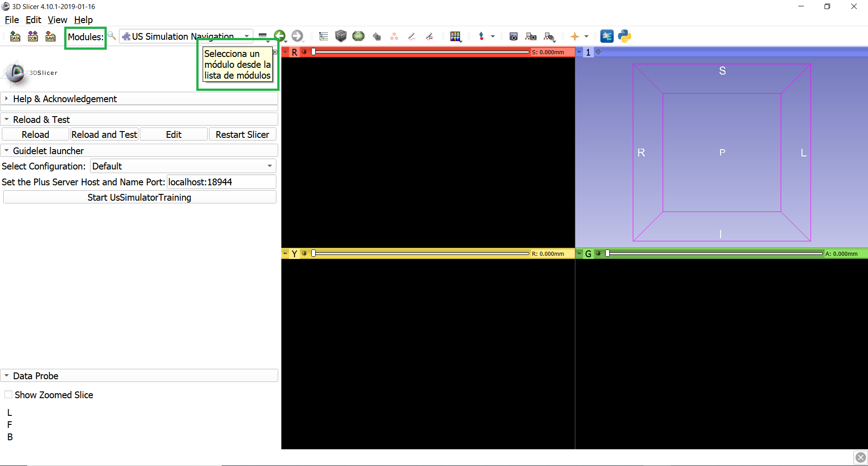Click the Extensions Manager icon
This screenshot has width=868, height=466.
pos(607,36)
